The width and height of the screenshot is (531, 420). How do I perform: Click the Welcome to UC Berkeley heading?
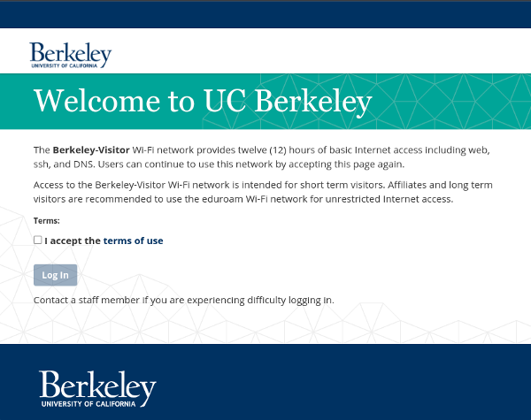click(203, 101)
